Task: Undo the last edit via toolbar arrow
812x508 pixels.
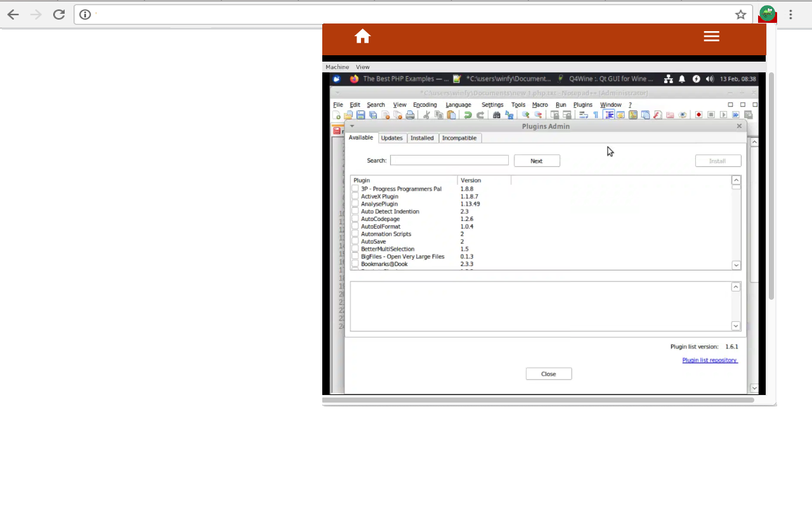Action: pyautogui.click(x=468, y=114)
